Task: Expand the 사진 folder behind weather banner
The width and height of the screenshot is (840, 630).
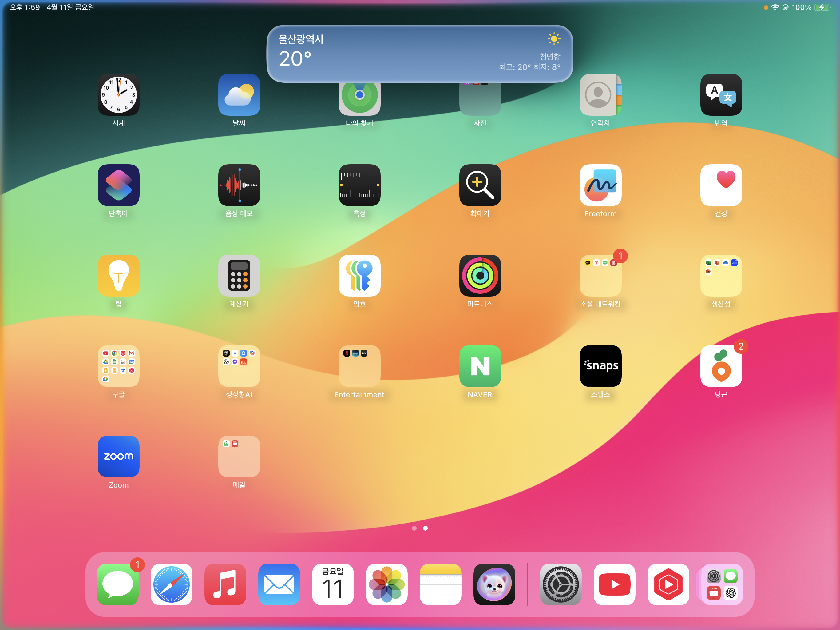Action: coord(480,100)
